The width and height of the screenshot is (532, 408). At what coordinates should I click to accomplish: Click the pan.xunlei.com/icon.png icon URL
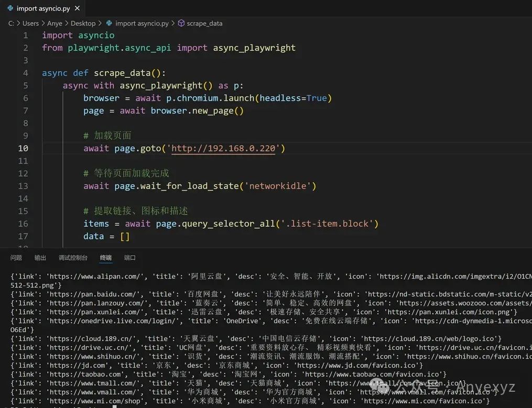coord(448,312)
